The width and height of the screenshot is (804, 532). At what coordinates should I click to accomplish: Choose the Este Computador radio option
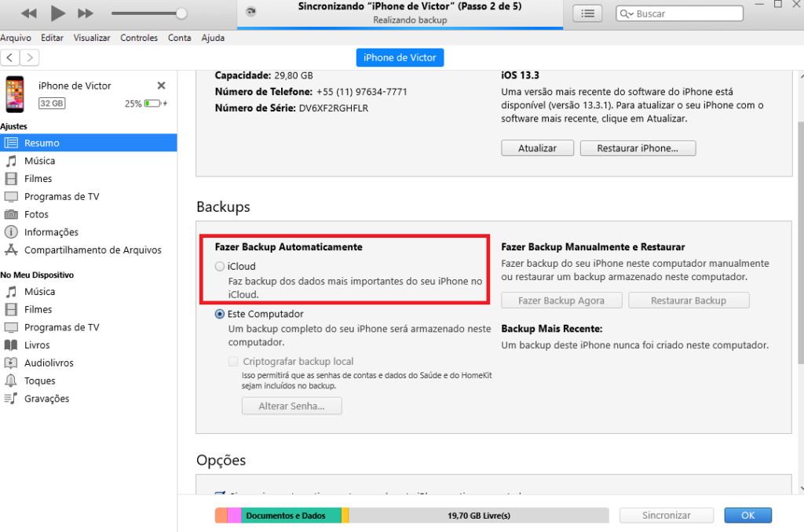[x=220, y=314]
